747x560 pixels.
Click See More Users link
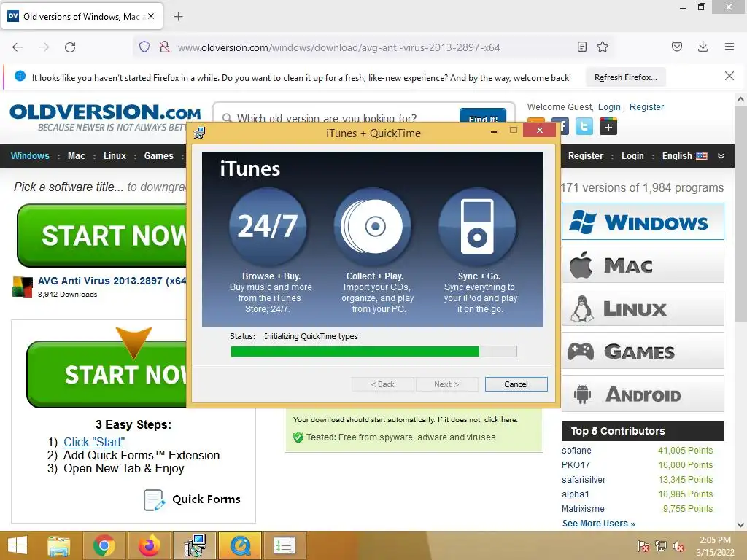[599, 524]
